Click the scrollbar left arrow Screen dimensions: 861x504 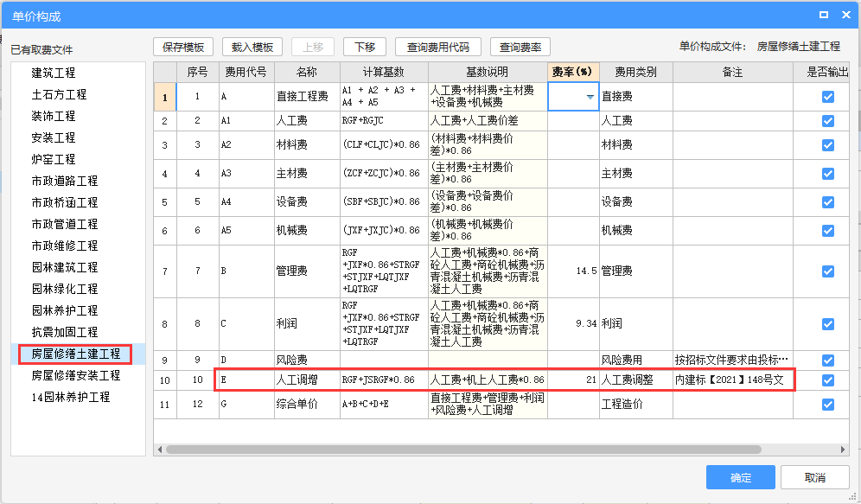pyautogui.click(x=160, y=450)
